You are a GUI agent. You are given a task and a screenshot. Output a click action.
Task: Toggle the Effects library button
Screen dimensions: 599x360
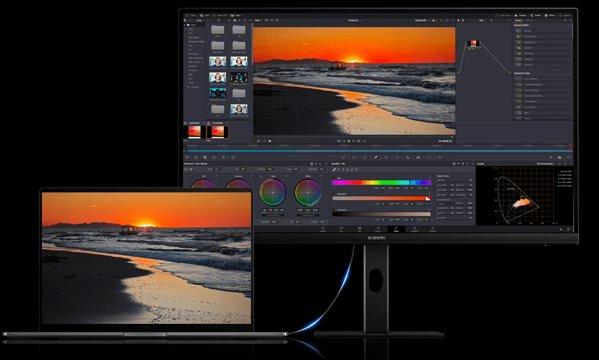click(550, 15)
